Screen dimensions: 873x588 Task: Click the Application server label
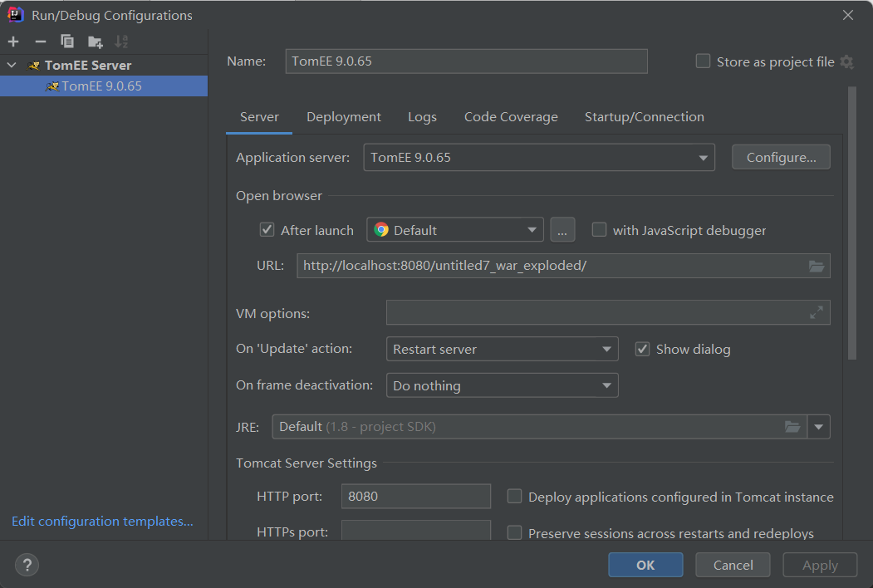pyautogui.click(x=293, y=158)
